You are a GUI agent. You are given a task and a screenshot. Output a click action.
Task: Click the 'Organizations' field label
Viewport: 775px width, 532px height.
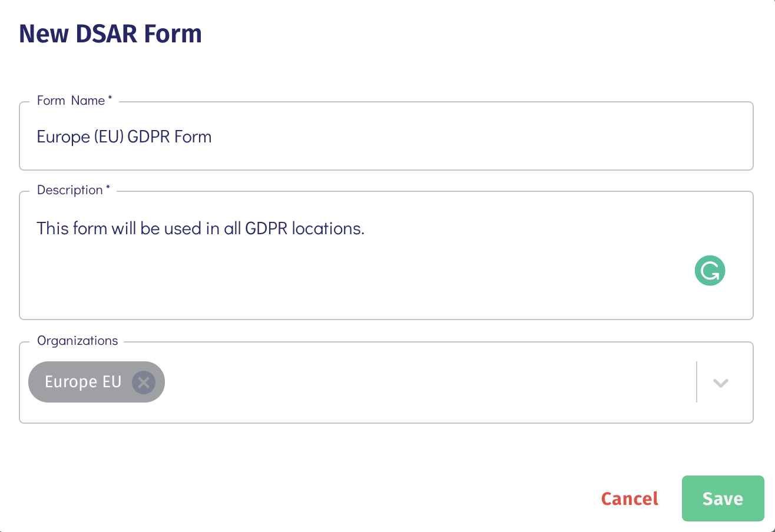77,341
